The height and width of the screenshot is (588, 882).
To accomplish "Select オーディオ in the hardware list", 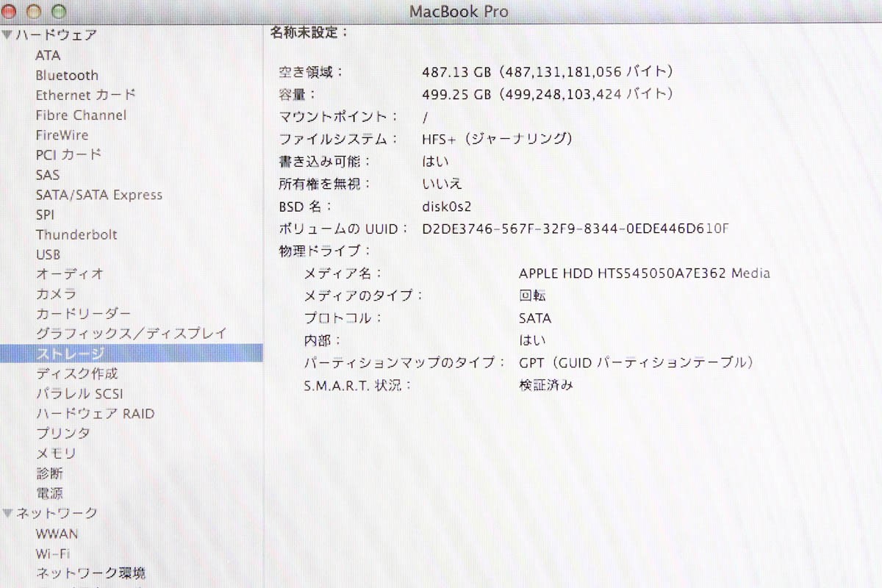I will pyautogui.click(x=70, y=274).
